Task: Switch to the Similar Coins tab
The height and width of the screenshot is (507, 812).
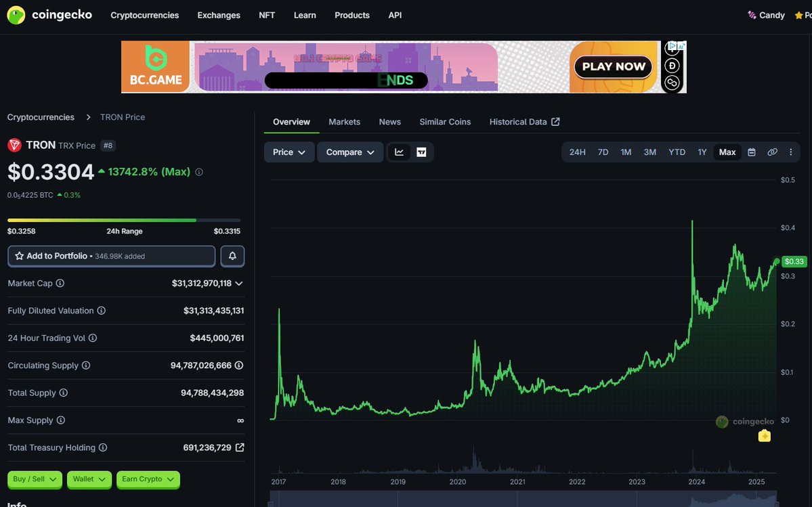Action: click(x=445, y=122)
